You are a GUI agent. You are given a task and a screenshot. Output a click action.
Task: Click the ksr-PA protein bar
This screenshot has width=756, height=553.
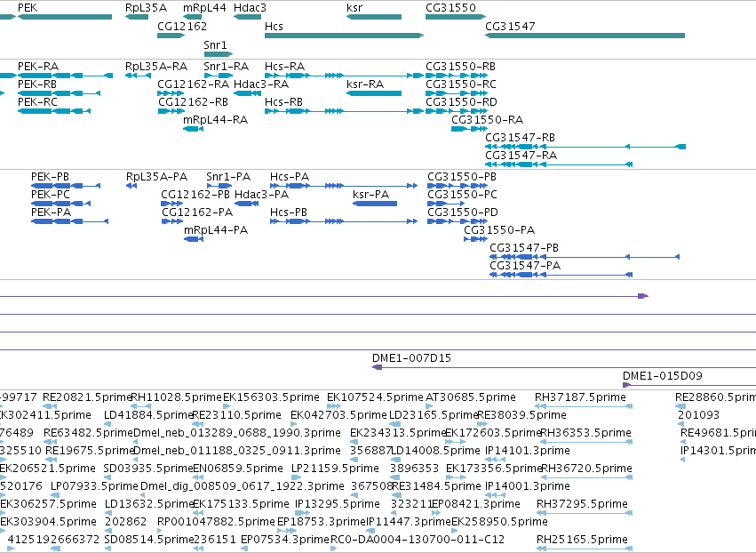click(x=375, y=204)
